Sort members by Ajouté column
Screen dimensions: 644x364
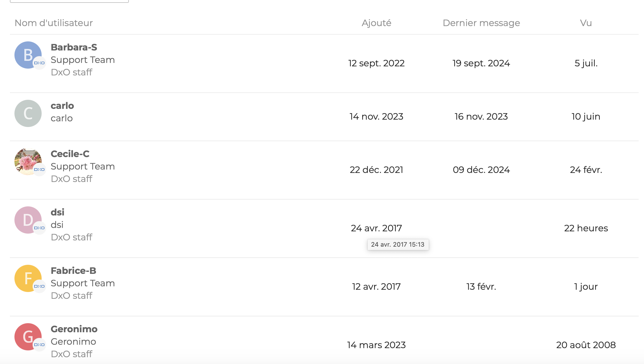coord(376,23)
